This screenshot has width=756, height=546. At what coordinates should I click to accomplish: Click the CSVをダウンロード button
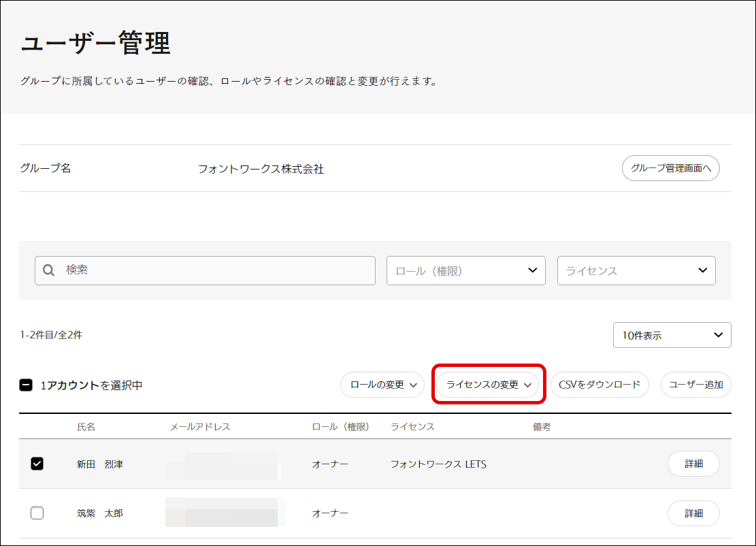(x=599, y=385)
